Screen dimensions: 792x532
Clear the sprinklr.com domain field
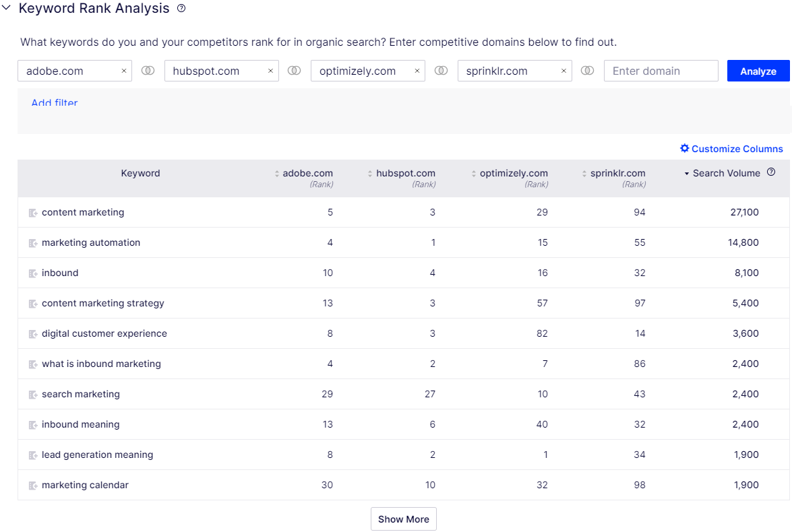[563, 71]
